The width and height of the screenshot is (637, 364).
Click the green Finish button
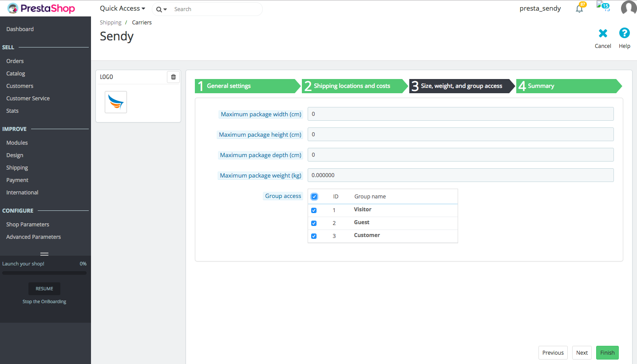pos(607,352)
